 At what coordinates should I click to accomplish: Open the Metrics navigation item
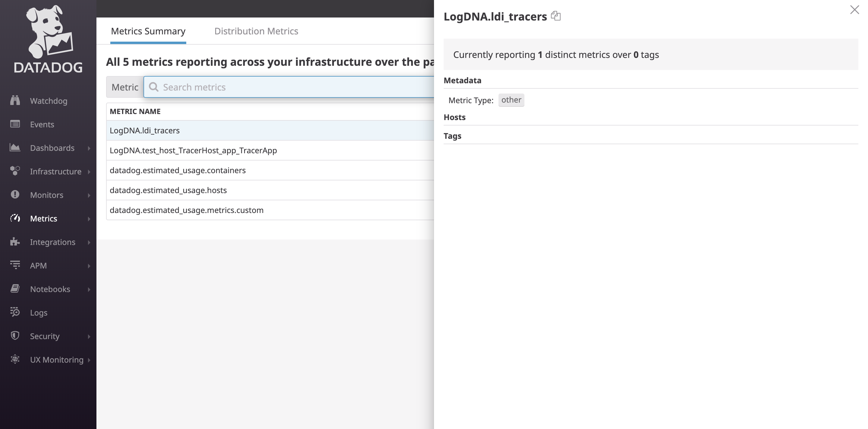point(43,218)
